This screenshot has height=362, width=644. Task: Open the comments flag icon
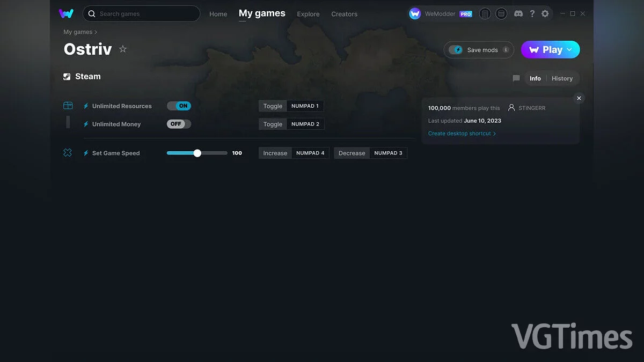pyautogui.click(x=516, y=78)
